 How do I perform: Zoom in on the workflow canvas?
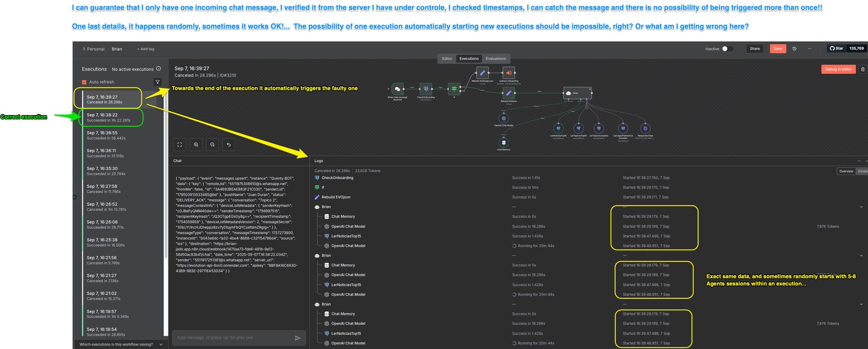click(196, 145)
